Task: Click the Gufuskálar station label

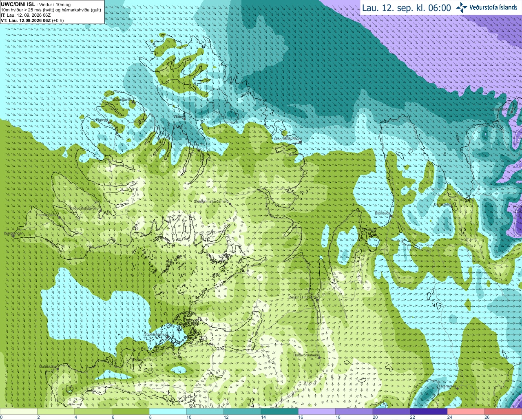Action: tap(47, 367)
